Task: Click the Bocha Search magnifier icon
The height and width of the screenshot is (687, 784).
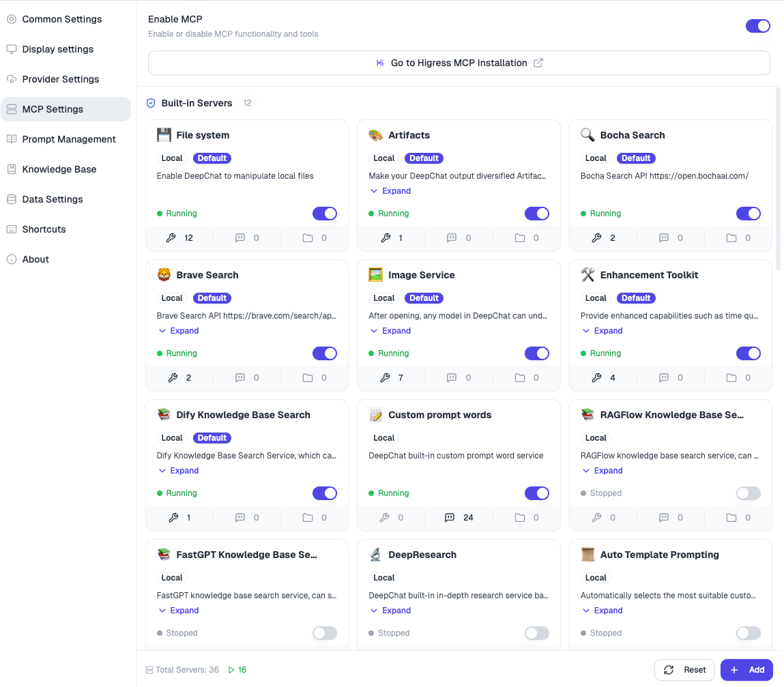Action: [x=587, y=135]
